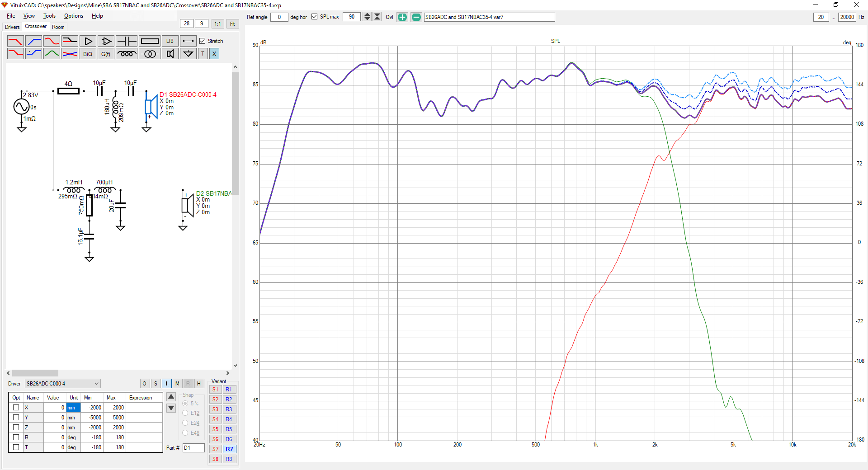Open the LIB component library
The image size is (868, 470).
[170, 41]
